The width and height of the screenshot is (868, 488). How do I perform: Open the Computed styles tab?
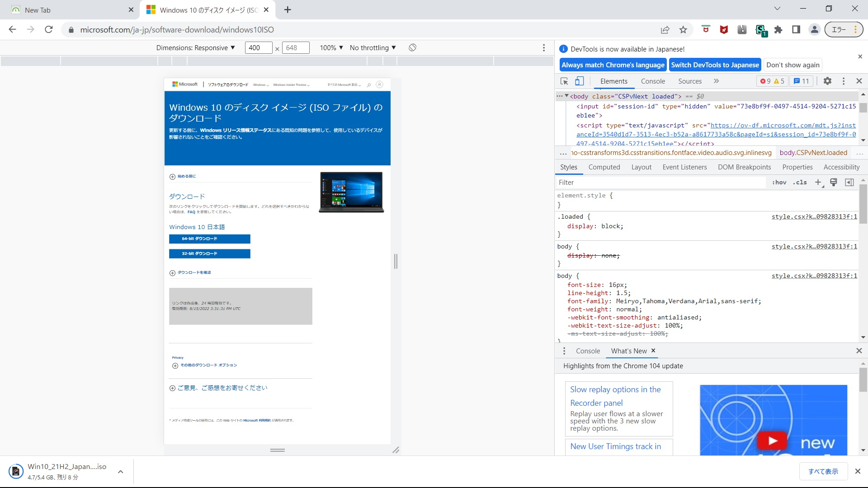point(604,167)
